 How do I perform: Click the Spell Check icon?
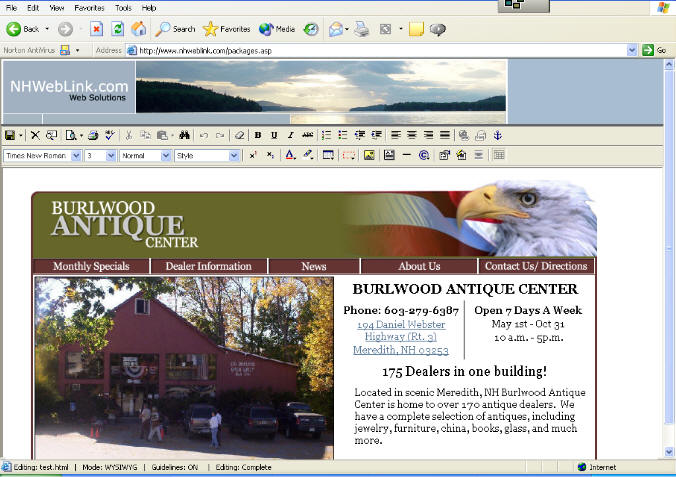click(x=110, y=135)
